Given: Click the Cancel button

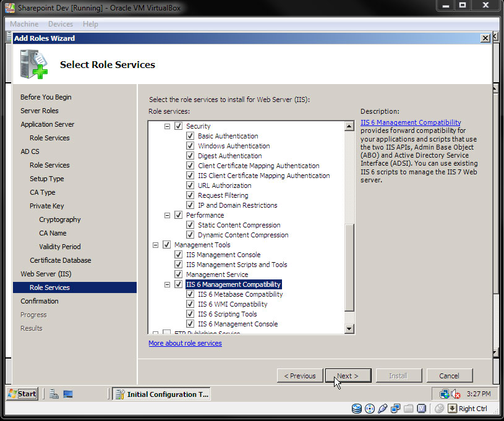Looking at the screenshot, I should click(x=450, y=376).
